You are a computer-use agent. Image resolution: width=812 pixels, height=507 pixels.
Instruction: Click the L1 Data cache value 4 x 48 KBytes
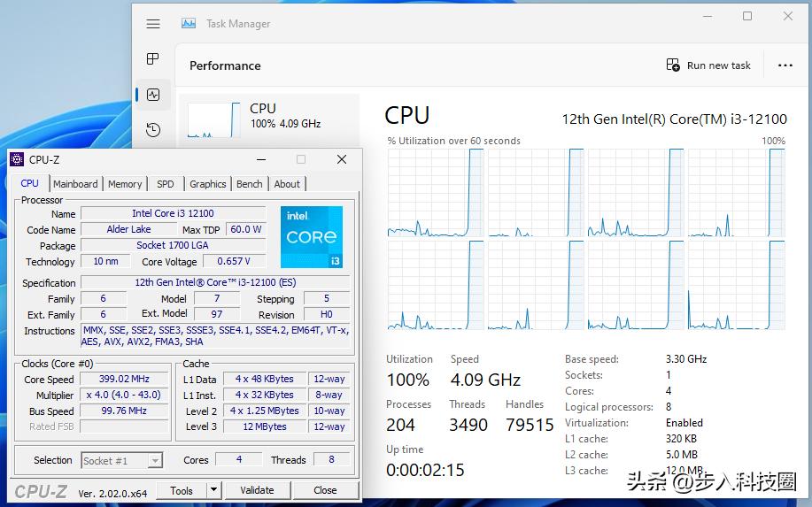tap(265, 379)
